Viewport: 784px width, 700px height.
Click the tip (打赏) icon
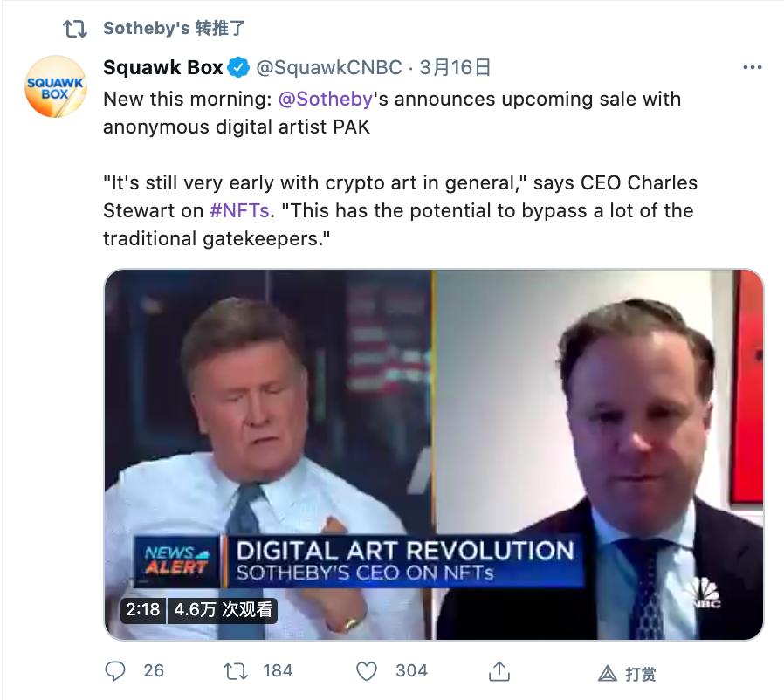click(608, 673)
